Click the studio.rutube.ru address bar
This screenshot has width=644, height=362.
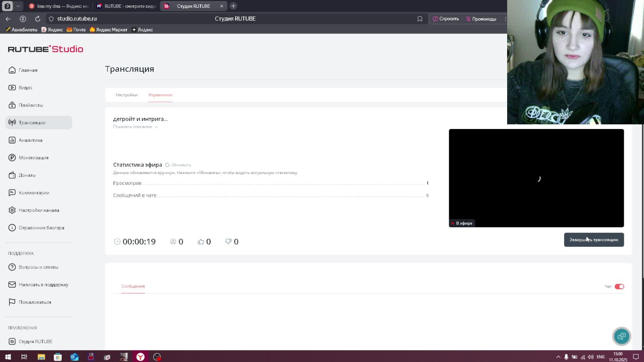tap(77, 19)
